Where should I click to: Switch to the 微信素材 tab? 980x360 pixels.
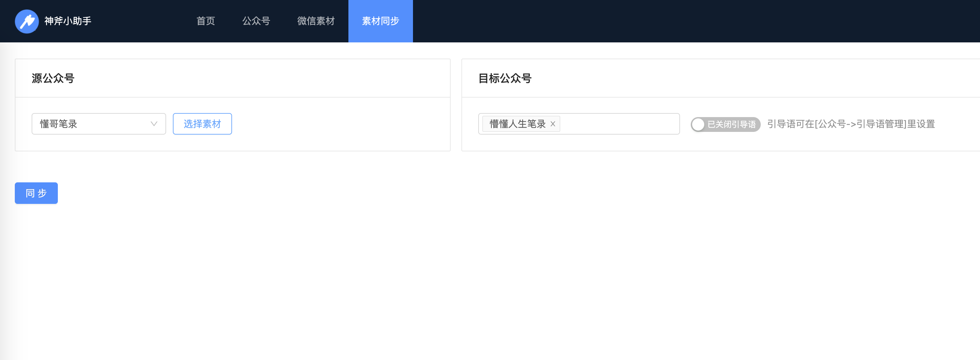pyautogui.click(x=316, y=21)
